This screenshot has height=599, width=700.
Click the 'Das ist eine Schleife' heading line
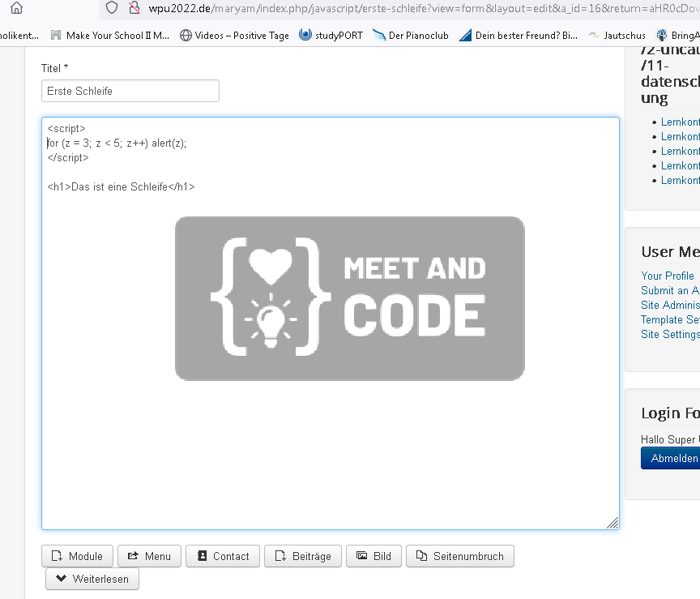pos(121,186)
